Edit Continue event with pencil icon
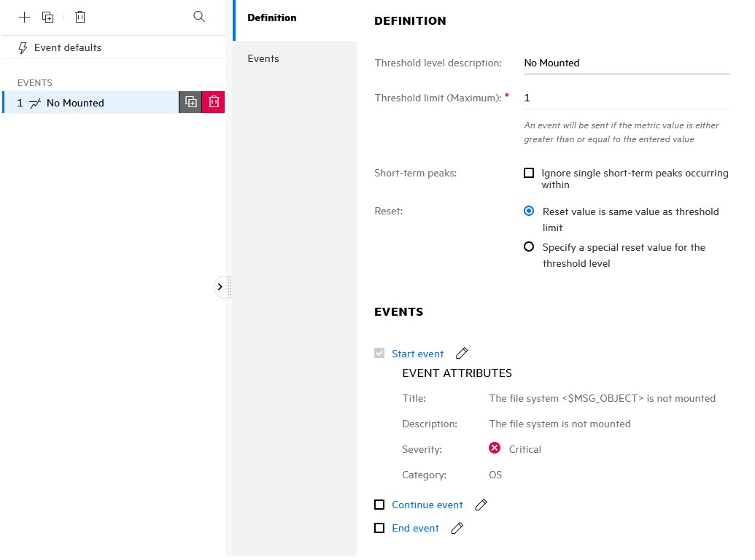755x560 pixels. pyautogui.click(x=481, y=505)
